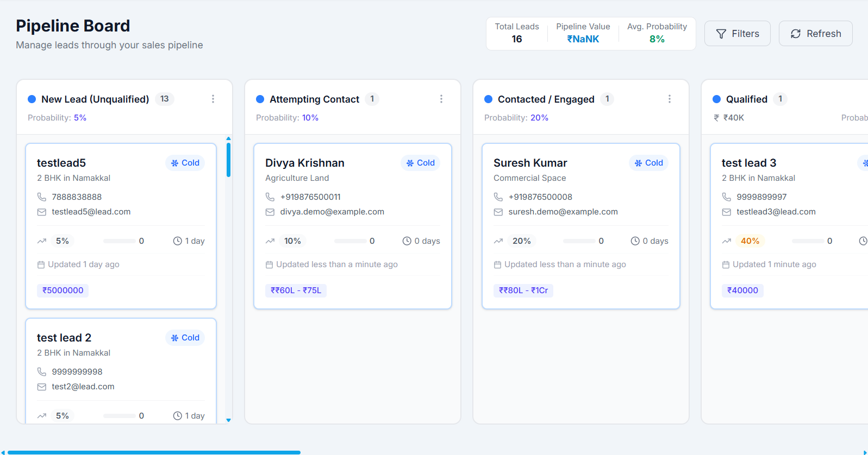Click clock icon on Suresh Kumar card
The height and width of the screenshot is (455, 868).
pos(635,241)
